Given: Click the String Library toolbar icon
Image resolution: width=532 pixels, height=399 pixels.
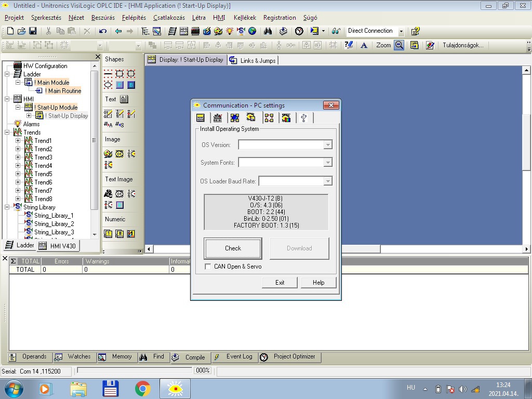Looking at the screenshot, I should point(241,31).
